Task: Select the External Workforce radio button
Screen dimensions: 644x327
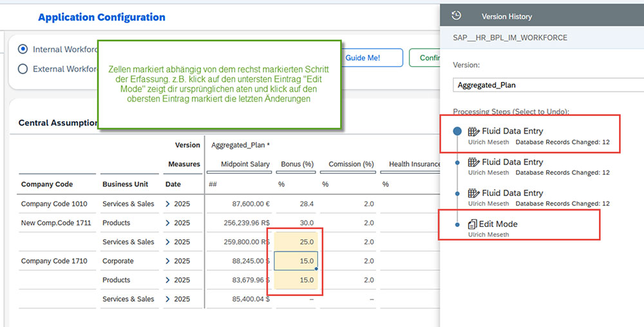Action: 23,69
